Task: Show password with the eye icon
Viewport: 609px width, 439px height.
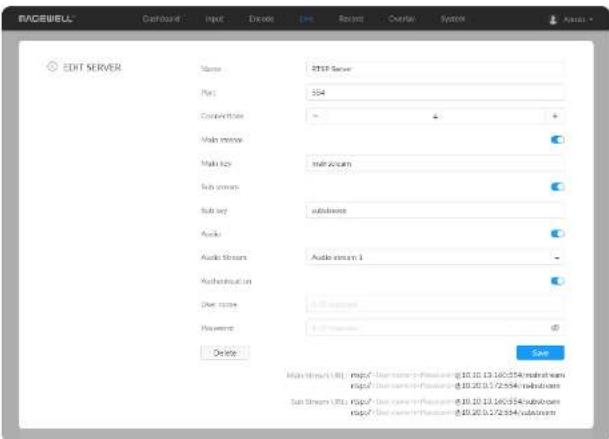Action: (x=555, y=328)
